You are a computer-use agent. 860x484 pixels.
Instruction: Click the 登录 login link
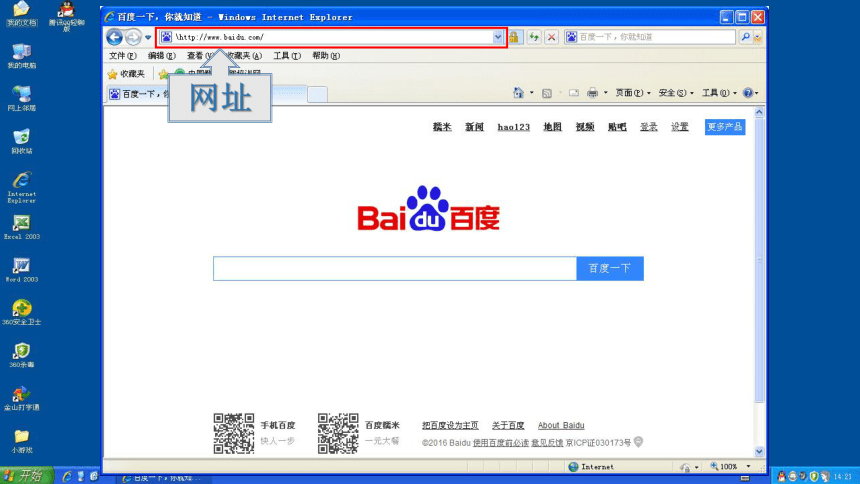(x=648, y=127)
